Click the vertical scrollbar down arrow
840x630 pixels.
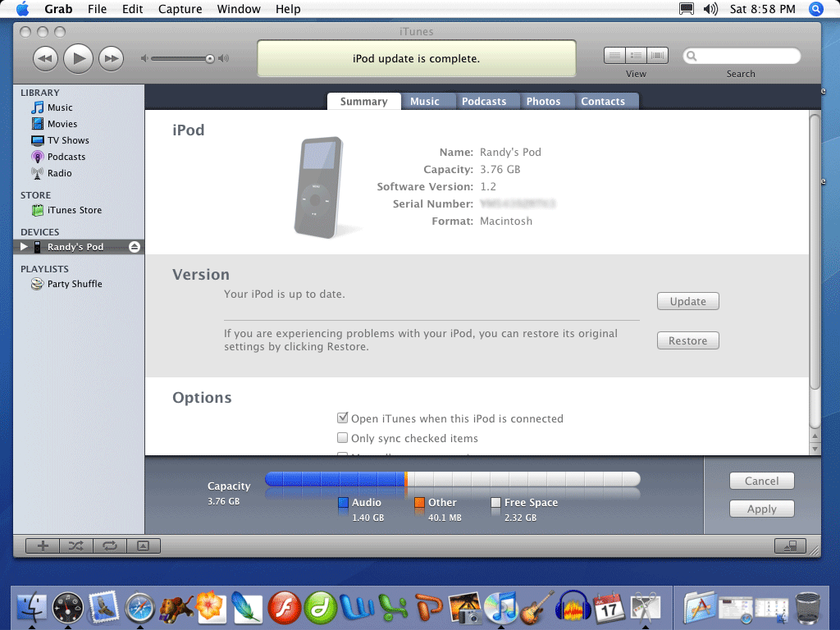click(x=815, y=449)
